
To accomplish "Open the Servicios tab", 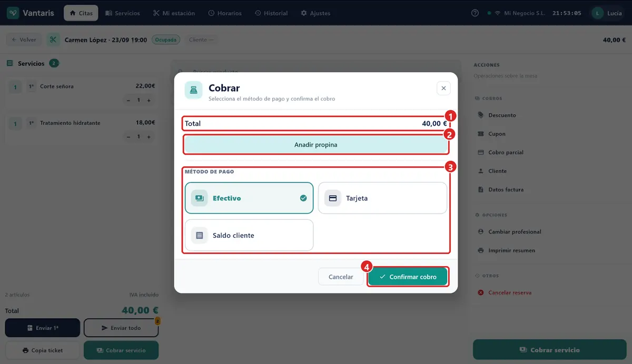I will pos(123,13).
